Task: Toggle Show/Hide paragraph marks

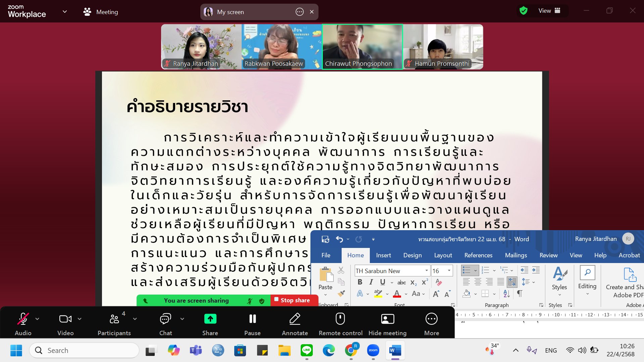Action: coord(520,294)
